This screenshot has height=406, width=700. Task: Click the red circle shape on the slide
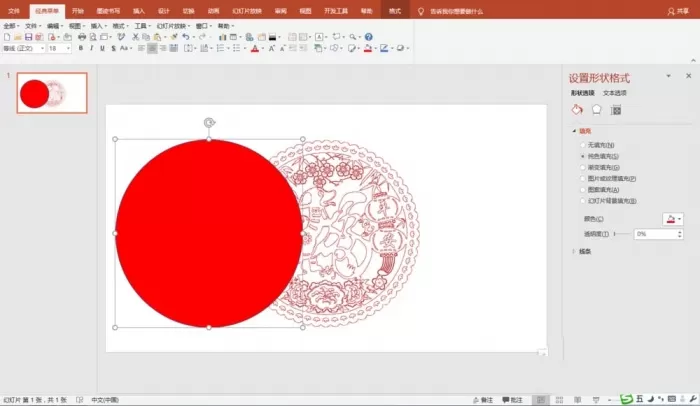coord(208,234)
